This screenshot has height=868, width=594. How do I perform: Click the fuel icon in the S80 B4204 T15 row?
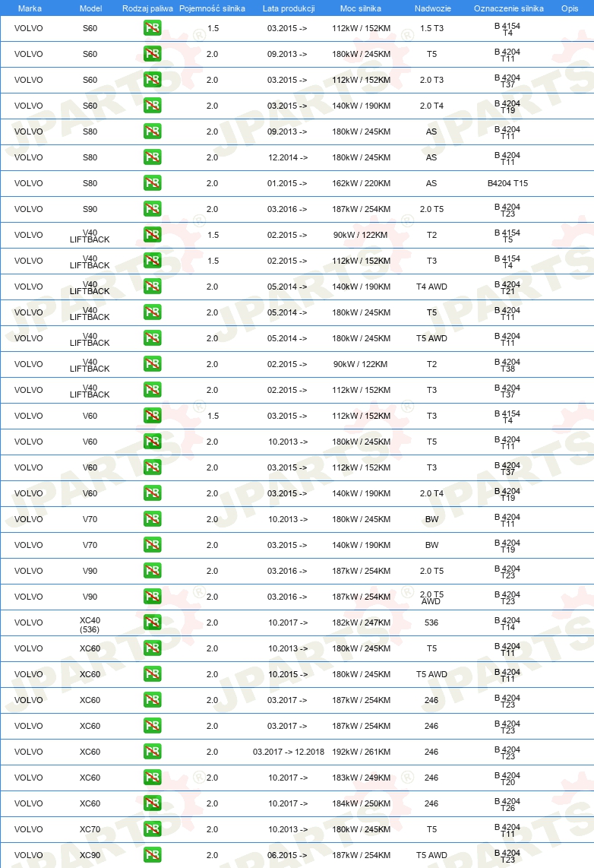point(152,182)
